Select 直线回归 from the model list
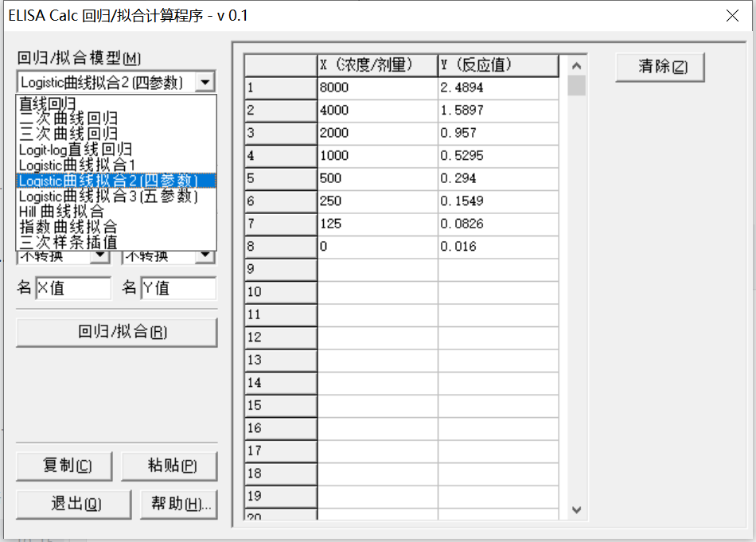756x542 pixels. pyautogui.click(x=116, y=103)
